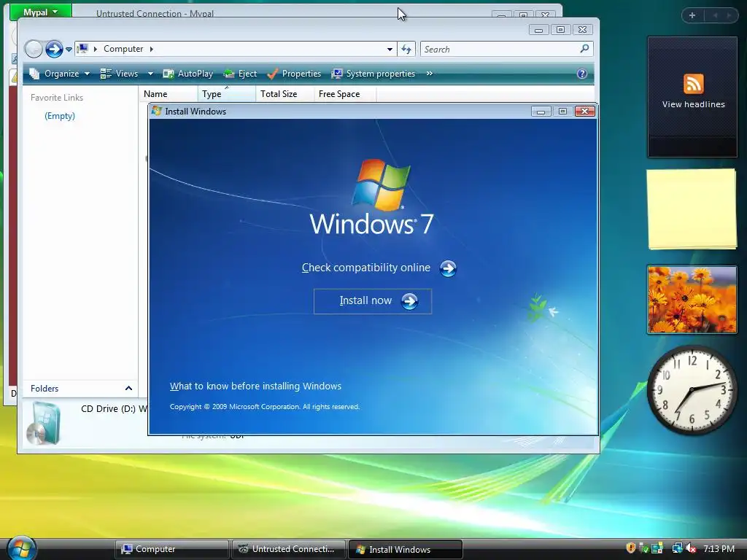Sort by Name column header
Viewport: 747px width, 560px height.
(169, 94)
